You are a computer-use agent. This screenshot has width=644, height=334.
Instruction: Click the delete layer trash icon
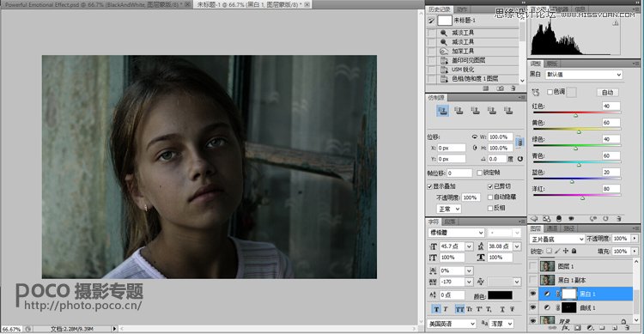coord(627,328)
